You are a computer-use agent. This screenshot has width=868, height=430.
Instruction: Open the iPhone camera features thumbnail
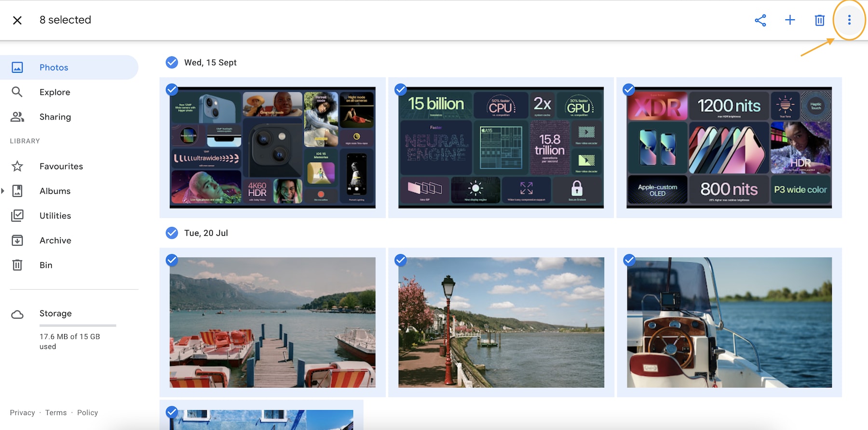272,148
